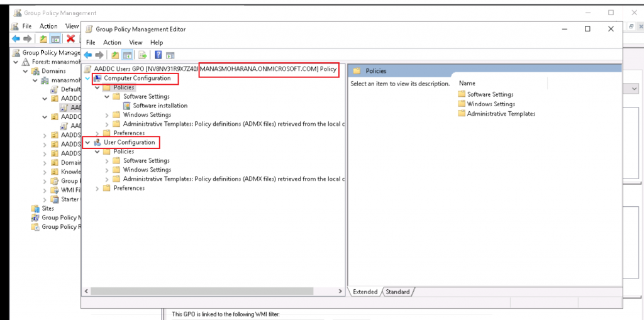Select the Sites node in the Group Policy Management tree
Viewport: 644px width, 320px height.
tap(48, 208)
